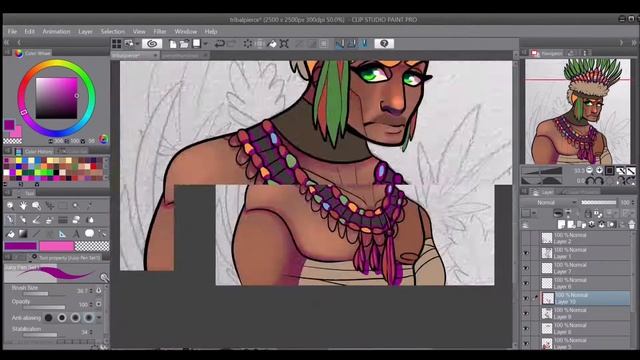Image resolution: width=640 pixels, height=360 pixels.
Task: Click the Fill paint bucket command bar icon
Action: pyautogui.click(x=272, y=44)
